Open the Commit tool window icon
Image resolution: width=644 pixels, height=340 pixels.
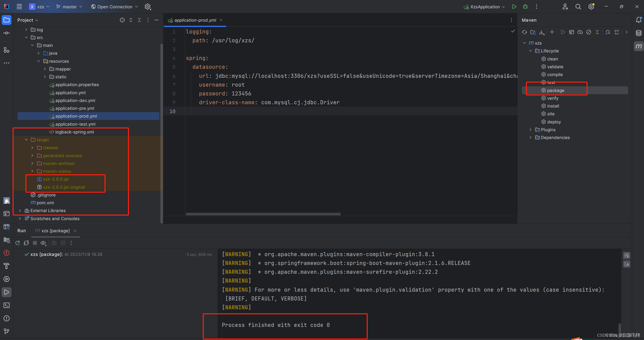7,33
